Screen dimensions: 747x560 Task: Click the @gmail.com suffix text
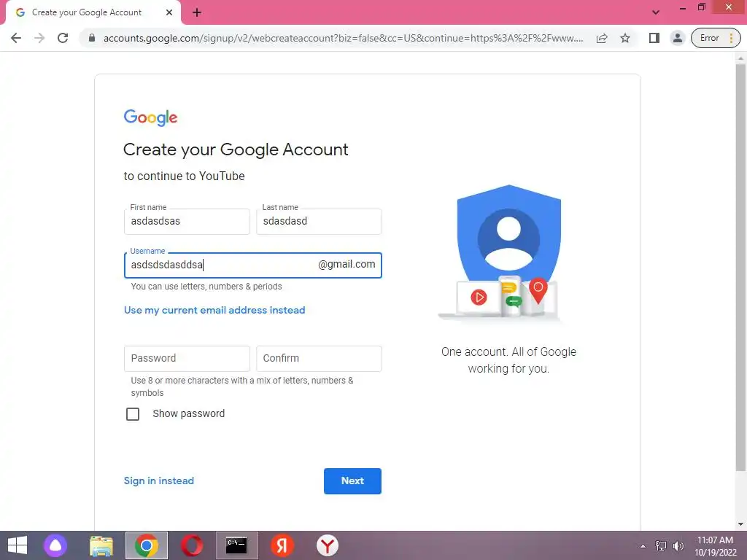[347, 264]
